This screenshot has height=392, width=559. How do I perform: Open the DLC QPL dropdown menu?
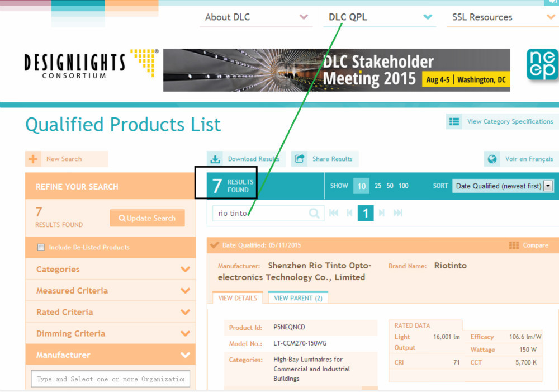pyautogui.click(x=380, y=17)
